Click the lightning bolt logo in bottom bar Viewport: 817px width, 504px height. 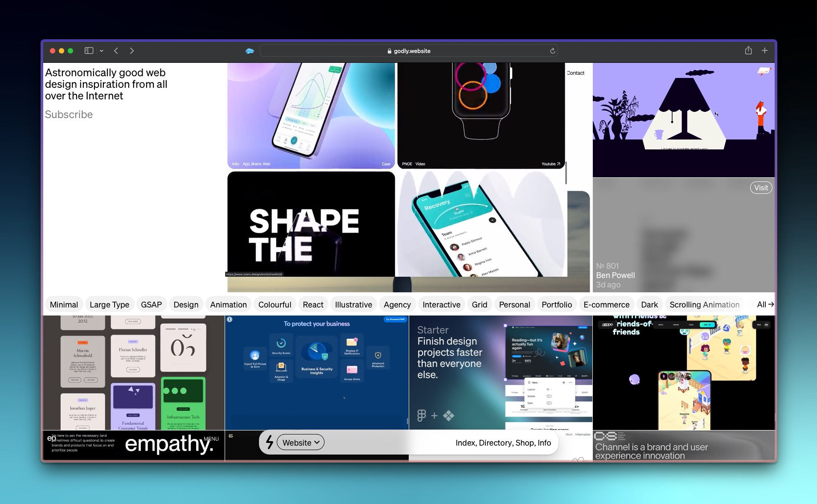click(269, 442)
